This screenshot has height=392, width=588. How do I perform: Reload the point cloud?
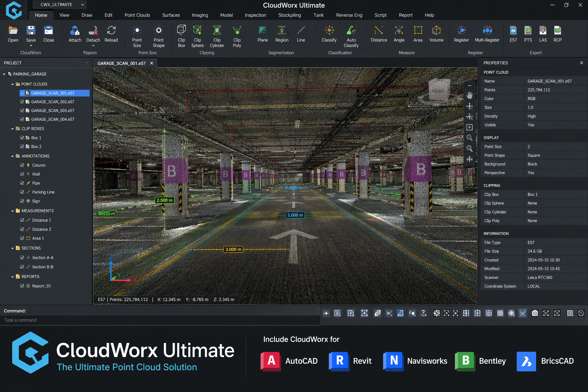coord(111,34)
